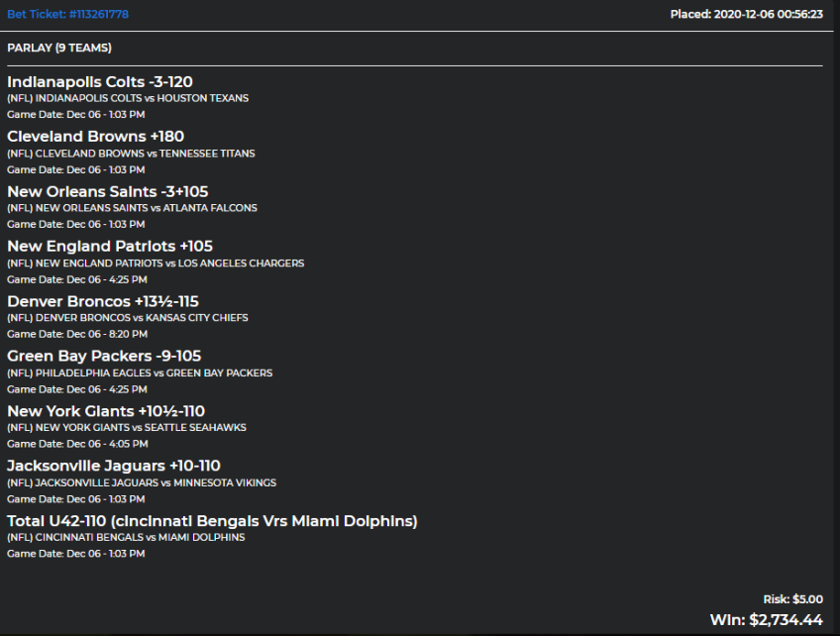Click the New Orleans Saints -3+105 pick
Screen dimensions: 840x636
point(108,192)
